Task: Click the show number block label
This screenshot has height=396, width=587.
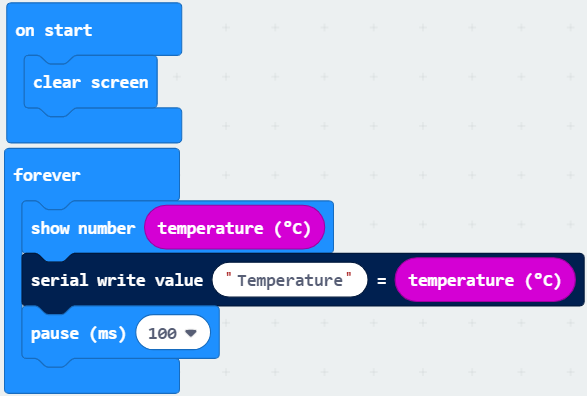Action: point(83,228)
